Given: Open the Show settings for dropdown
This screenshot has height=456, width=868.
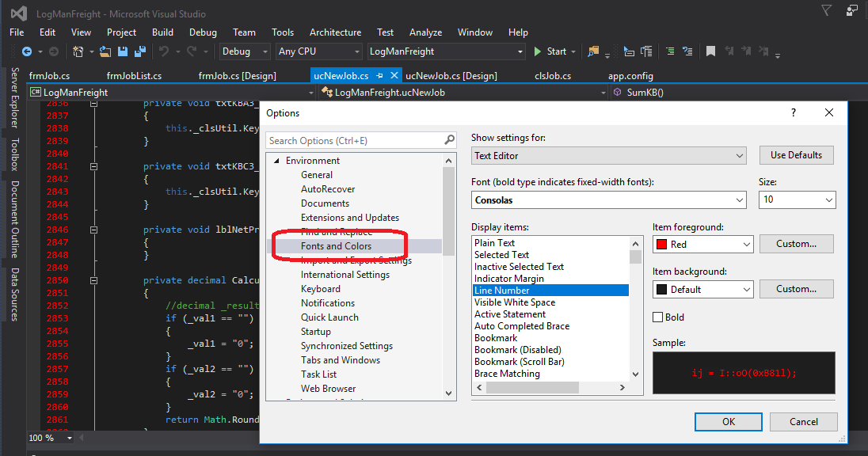Looking at the screenshot, I should pyautogui.click(x=609, y=155).
